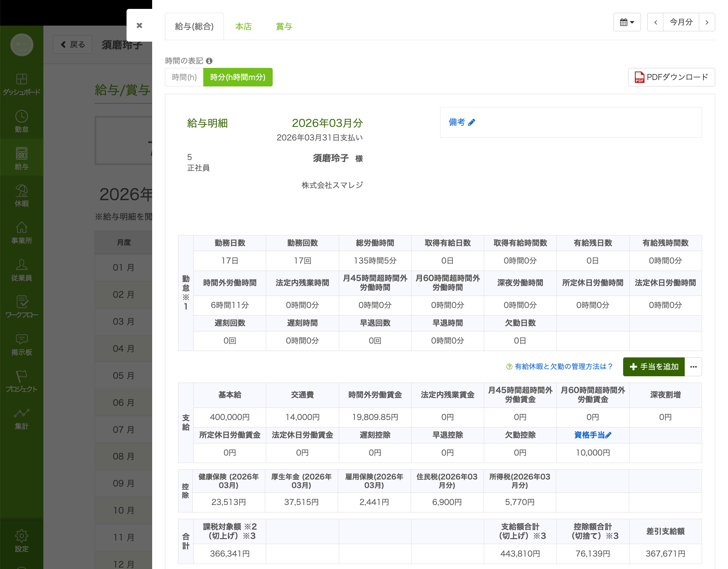Click the info icon beside 時間の表記
728x569 pixels.
click(209, 61)
